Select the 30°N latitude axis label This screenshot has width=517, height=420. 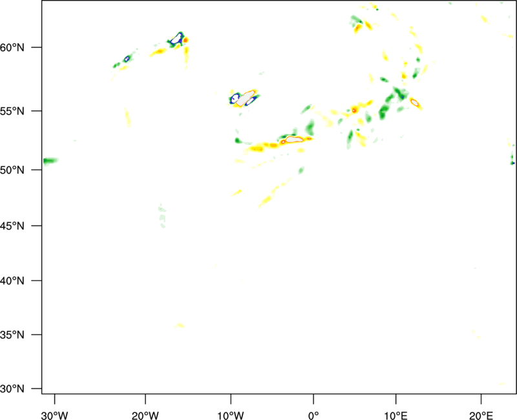[x=12, y=389]
